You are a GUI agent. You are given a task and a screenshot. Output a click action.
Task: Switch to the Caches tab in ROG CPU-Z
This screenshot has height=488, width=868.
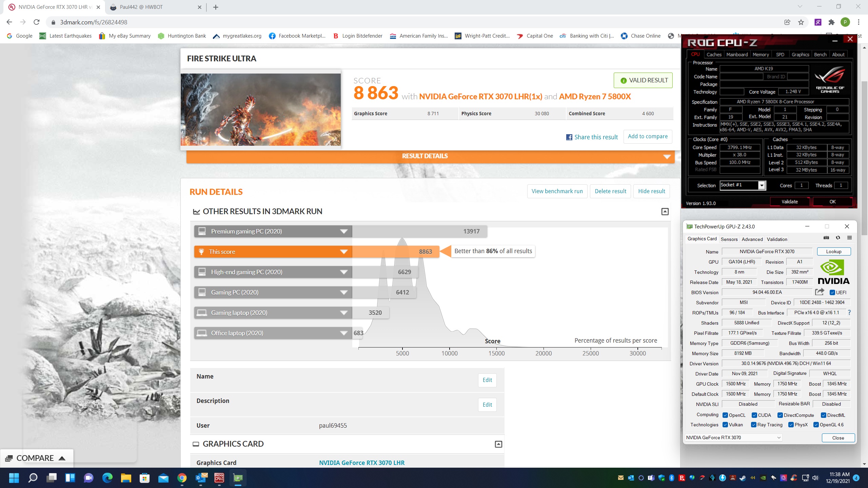[x=714, y=55]
